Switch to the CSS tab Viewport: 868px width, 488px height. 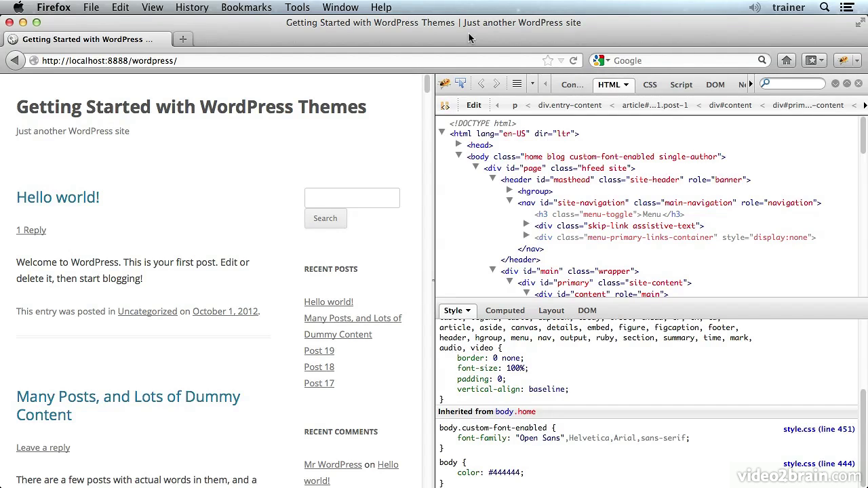click(x=650, y=85)
